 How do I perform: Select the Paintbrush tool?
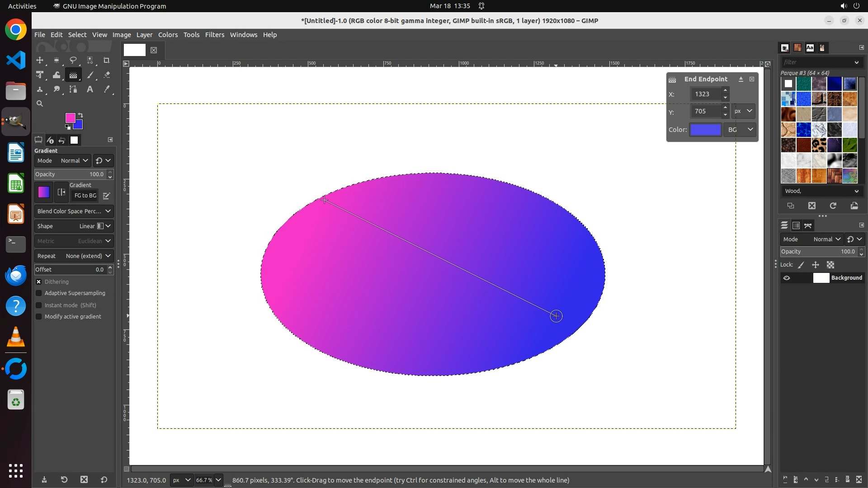point(90,75)
